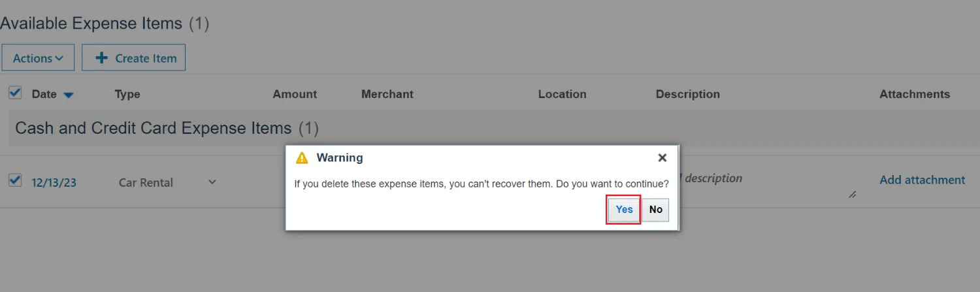Confirm deletion by clicking Yes
This screenshot has height=292, width=980.
(x=624, y=210)
